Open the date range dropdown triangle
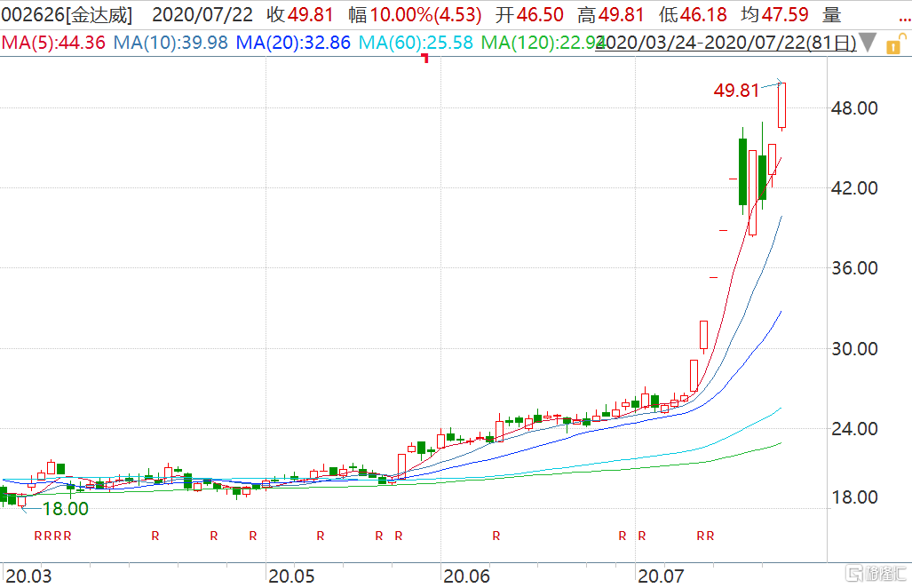 coord(868,43)
